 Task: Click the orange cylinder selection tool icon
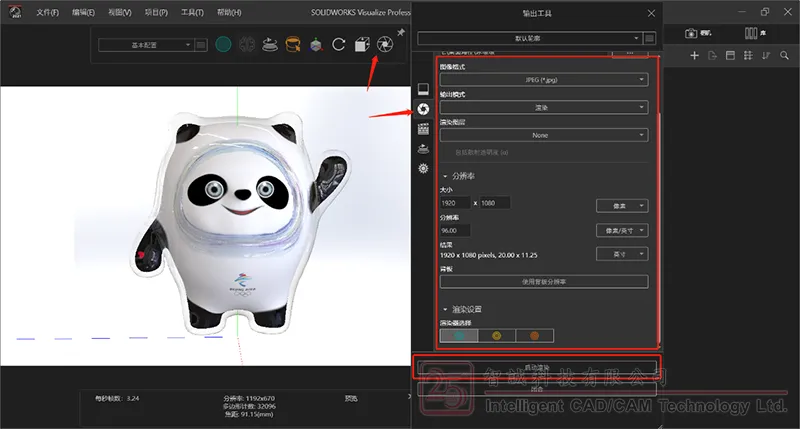(293, 45)
